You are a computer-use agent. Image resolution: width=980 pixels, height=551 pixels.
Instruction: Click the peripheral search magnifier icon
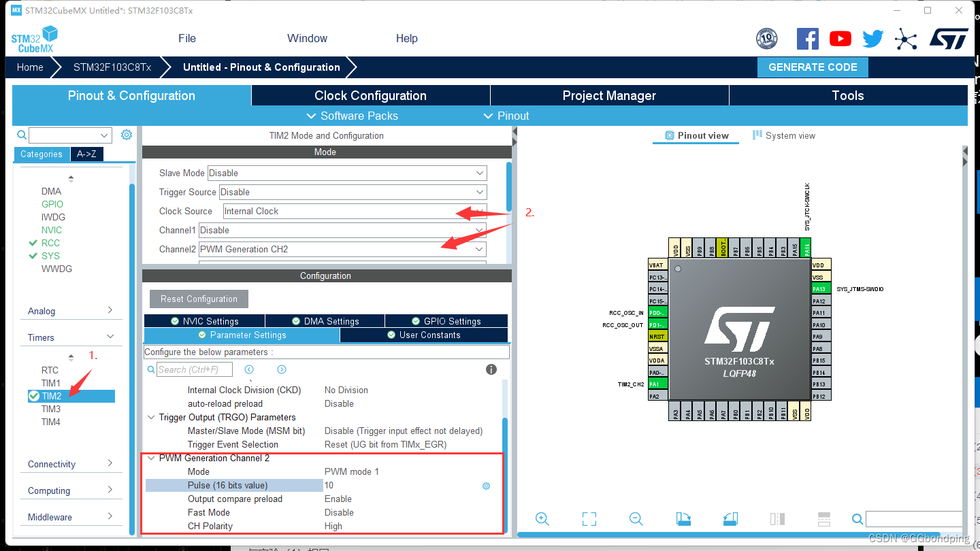[22, 135]
